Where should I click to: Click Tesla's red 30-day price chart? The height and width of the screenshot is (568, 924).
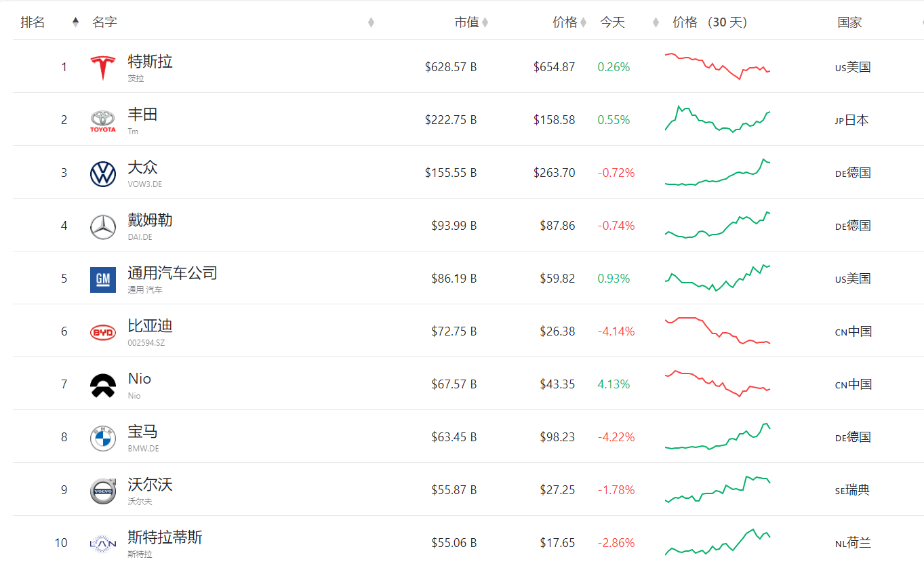pyautogui.click(x=718, y=66)
